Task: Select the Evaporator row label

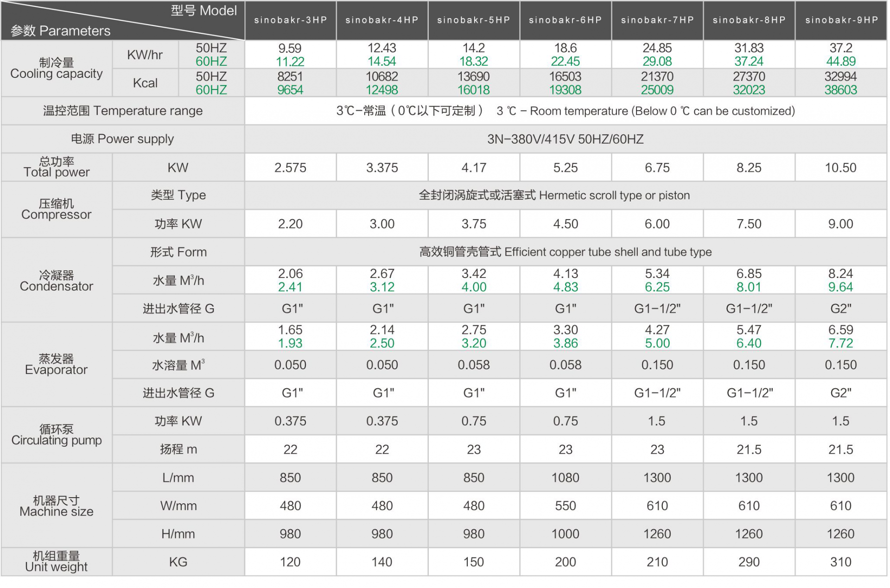Action: pyautogui.click(x=57, y=365)
